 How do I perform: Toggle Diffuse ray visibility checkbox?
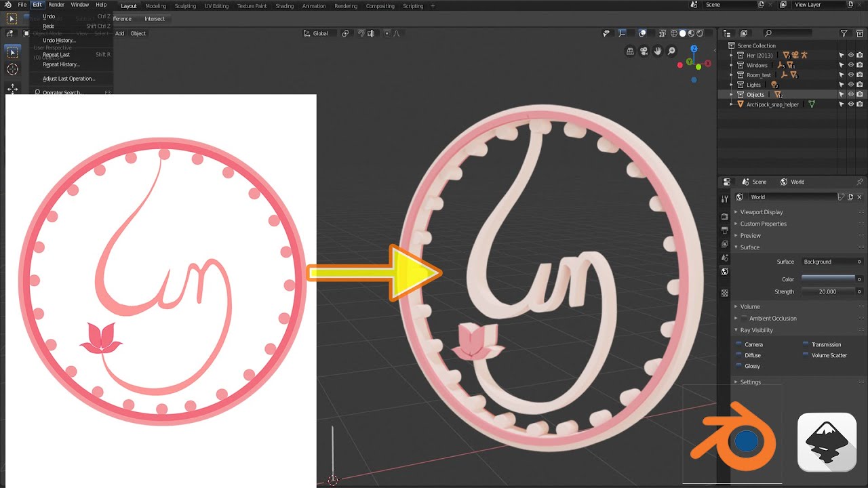[739, 355]
